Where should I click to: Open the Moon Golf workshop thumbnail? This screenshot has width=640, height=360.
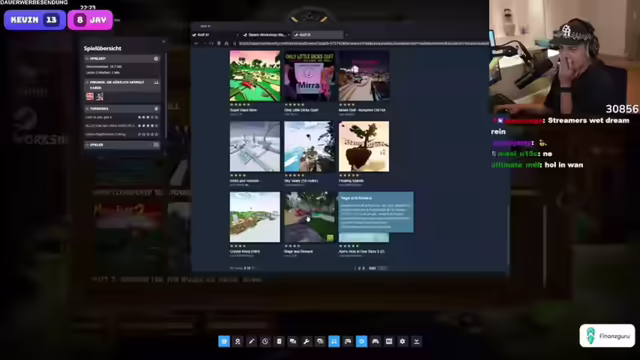(x=364, y=76)
